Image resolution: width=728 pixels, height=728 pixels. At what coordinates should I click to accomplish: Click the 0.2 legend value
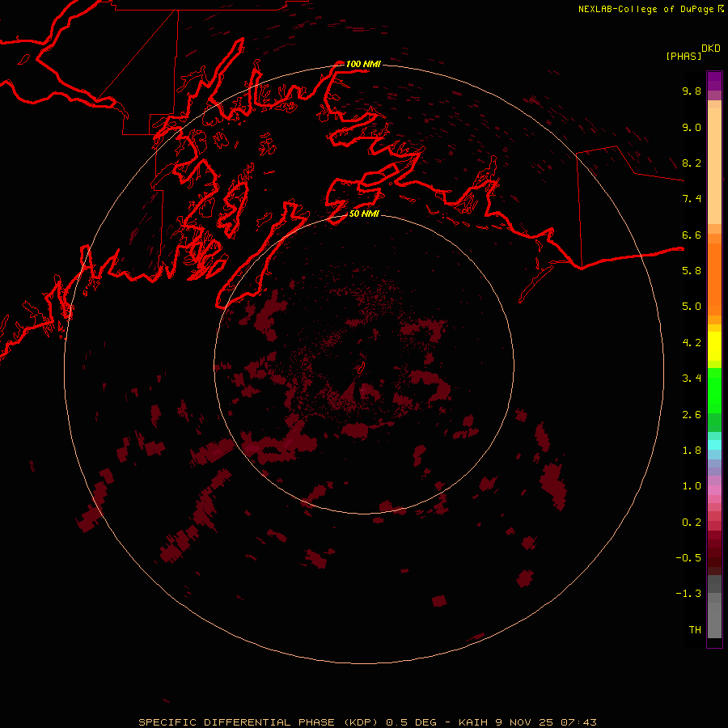[x=692, y=523]
